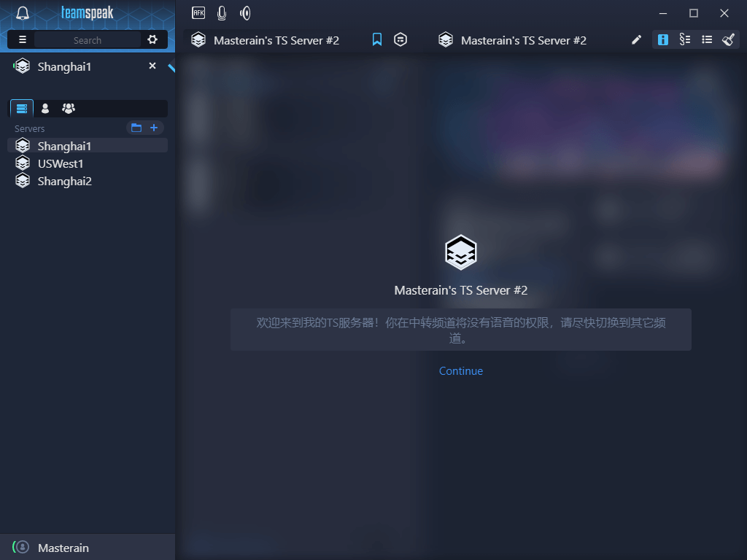Screen dimensions: 747x560
Task: Close the Shanghai1 connection tab
Action: (152, 66)
